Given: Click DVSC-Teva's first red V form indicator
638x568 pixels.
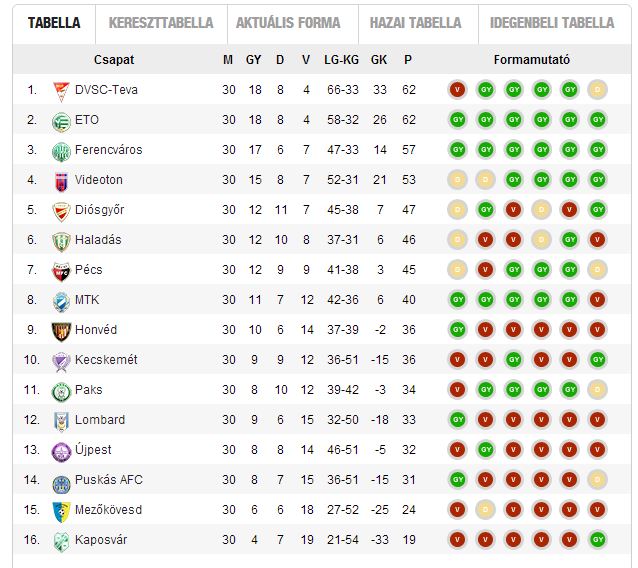Looking at the screenshot, I should (x=457, y=90).
